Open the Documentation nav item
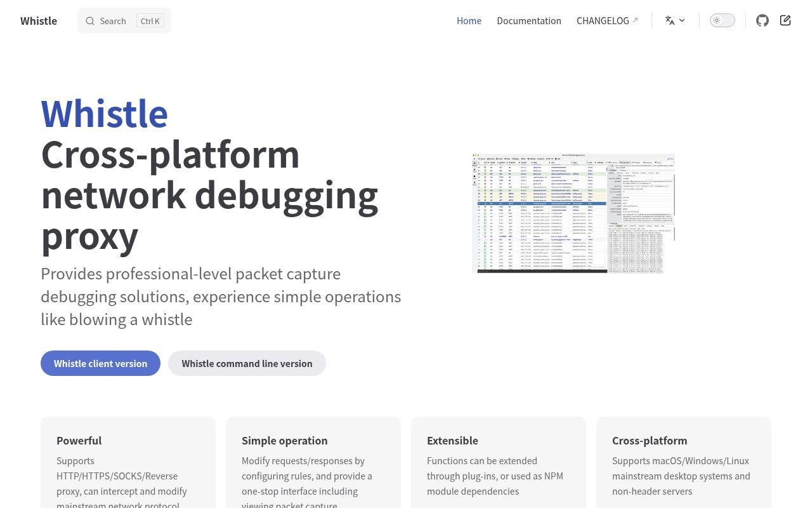Viewport: 812px width, 508px height. (529, 20)
